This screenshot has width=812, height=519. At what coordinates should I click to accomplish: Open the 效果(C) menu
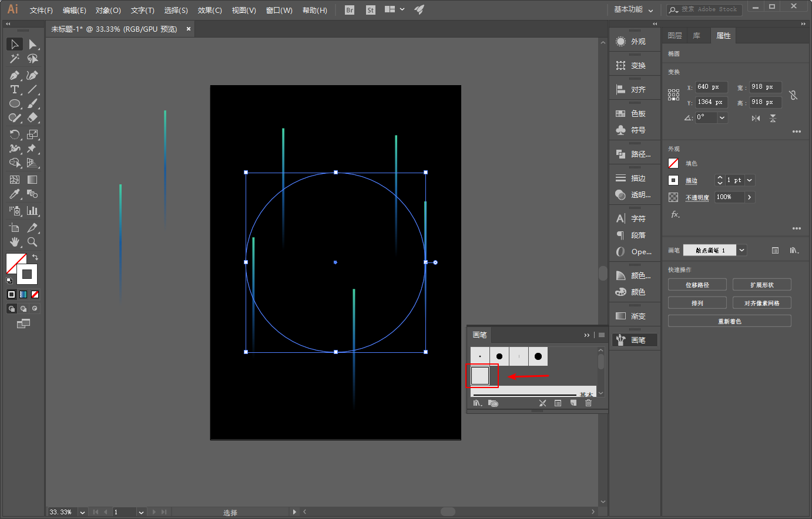[x=210, y=10]
